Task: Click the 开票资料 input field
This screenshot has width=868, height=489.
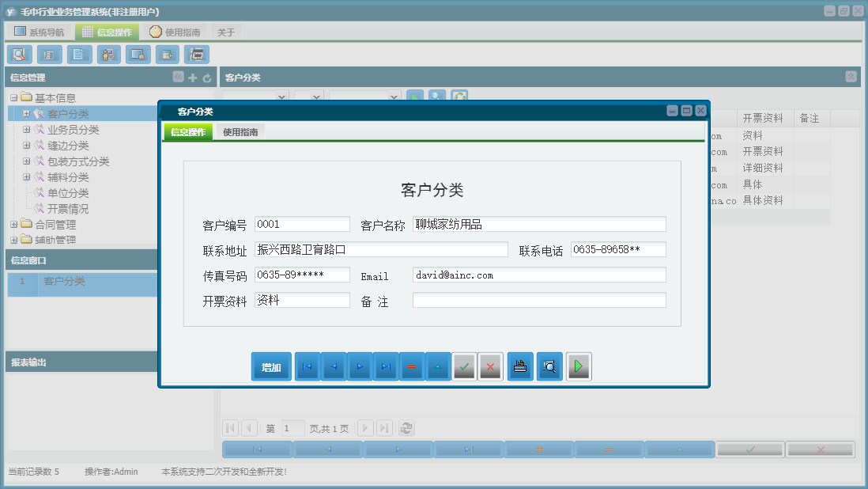Action: 302,300
